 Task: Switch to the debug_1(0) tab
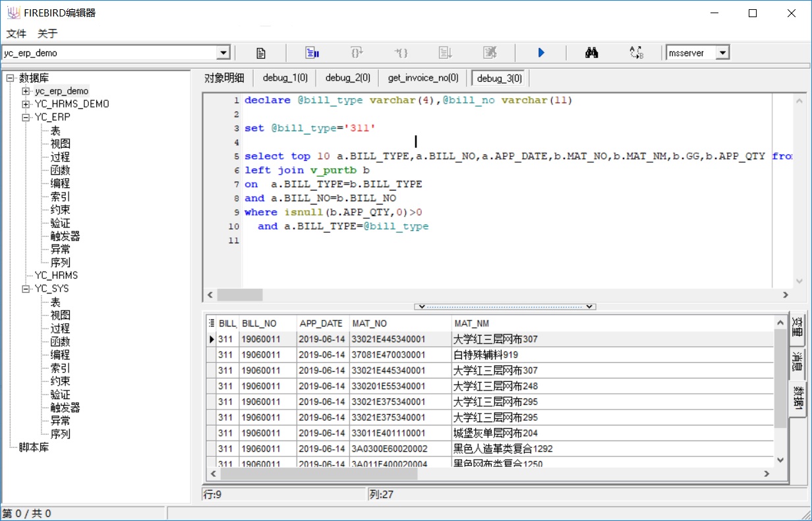point(285,78)
